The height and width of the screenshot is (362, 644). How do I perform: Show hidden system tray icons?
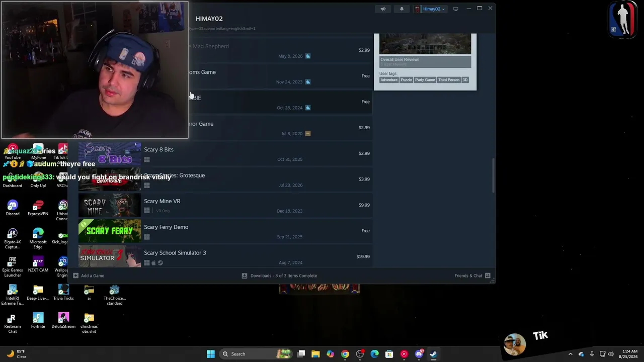[570, 354]
